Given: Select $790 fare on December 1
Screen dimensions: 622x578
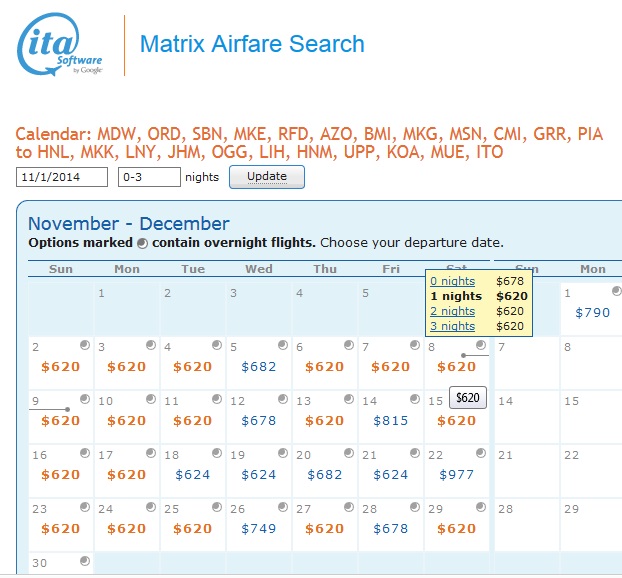Looking at the screenshot, I should coord(592,313).
